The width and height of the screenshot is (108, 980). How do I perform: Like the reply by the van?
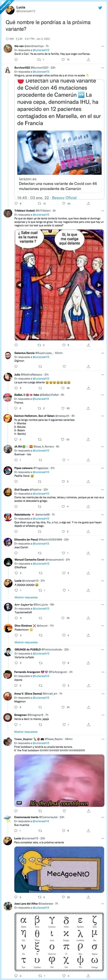point(63,59)
